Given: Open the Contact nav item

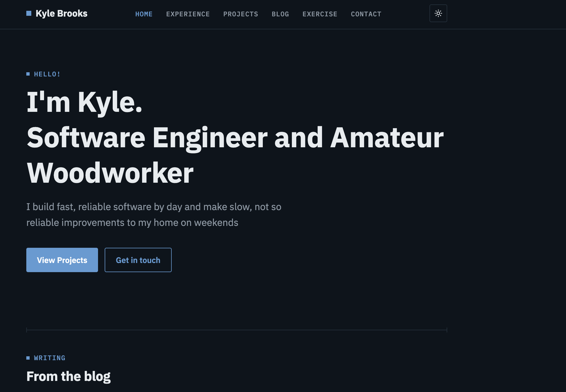Looking at the screenshot, I should coord(366,14).
